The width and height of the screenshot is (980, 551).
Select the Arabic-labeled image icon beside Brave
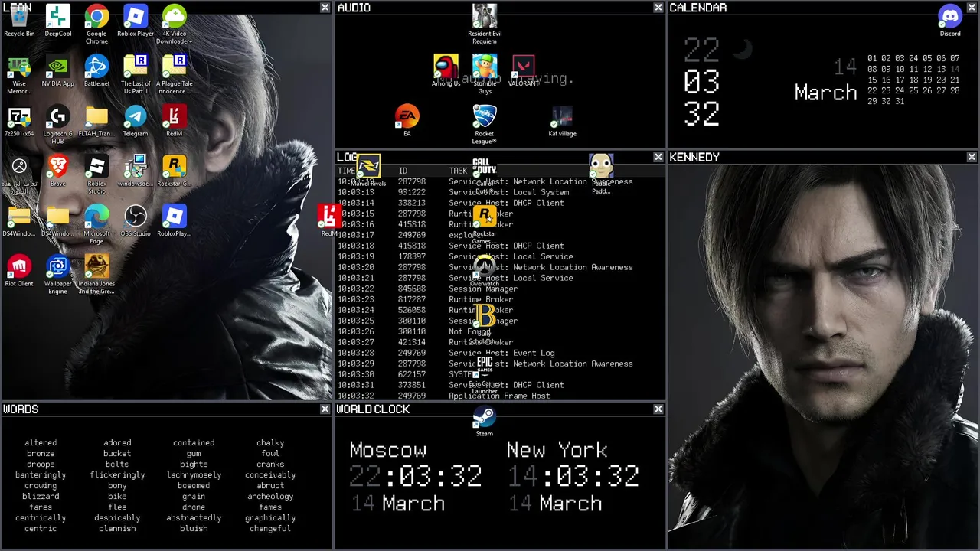19,174
